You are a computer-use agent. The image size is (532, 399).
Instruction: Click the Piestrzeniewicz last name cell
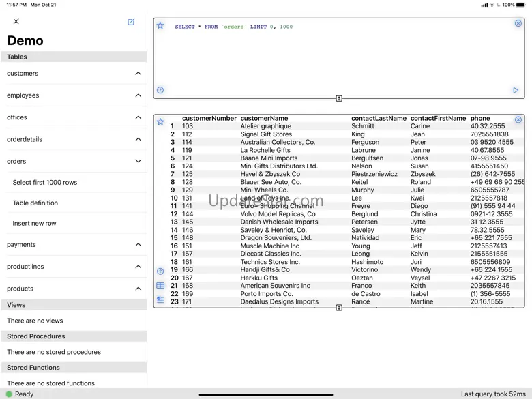coord(374,174)
